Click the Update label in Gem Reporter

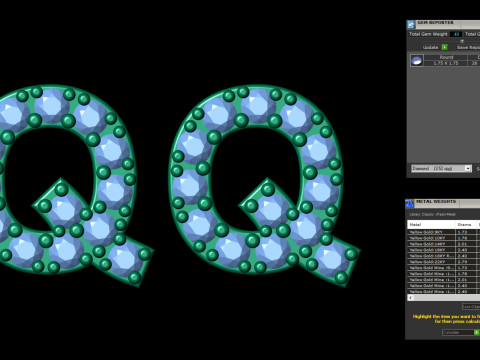pos(430,47)
